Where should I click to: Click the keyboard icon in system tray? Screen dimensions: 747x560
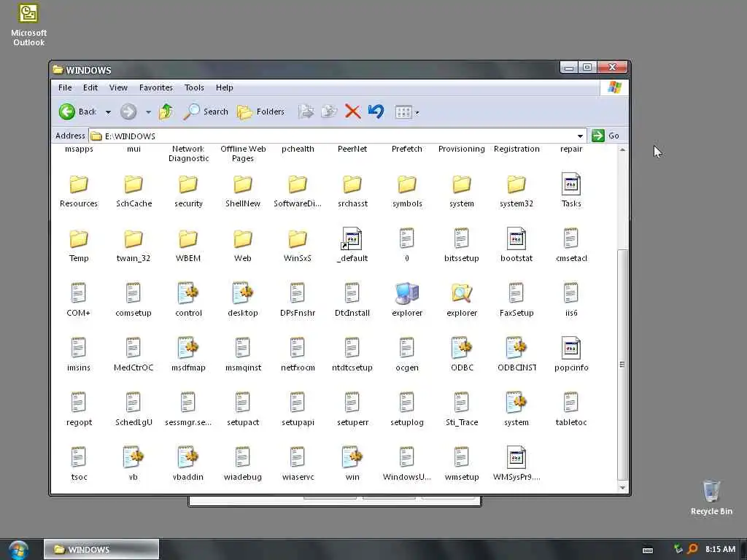coord(648,550)
